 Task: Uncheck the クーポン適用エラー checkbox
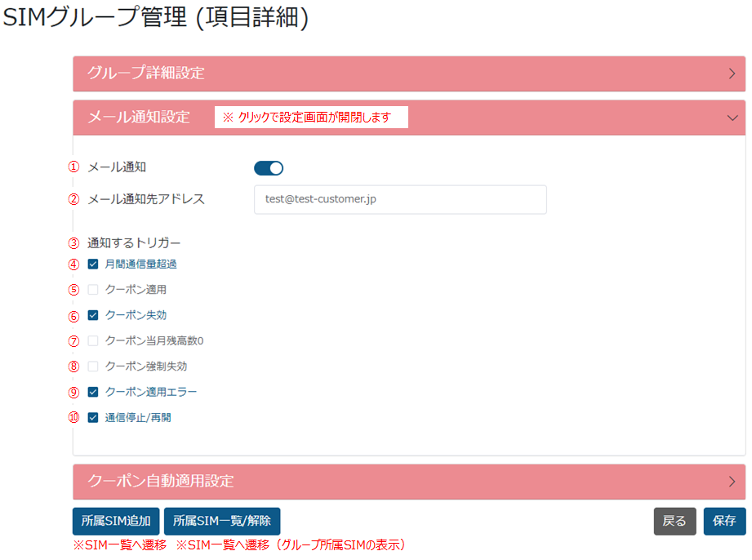pos(93,392)
